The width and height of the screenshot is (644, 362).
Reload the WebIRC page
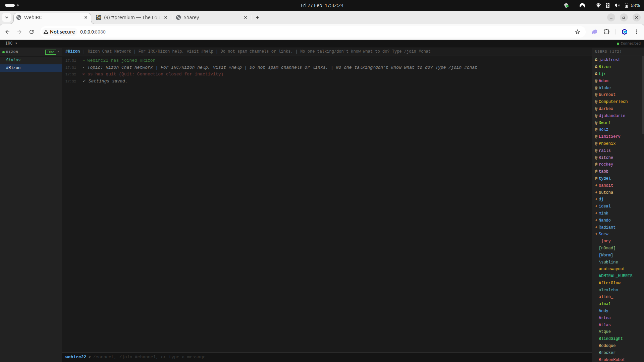tap(32, 32)
